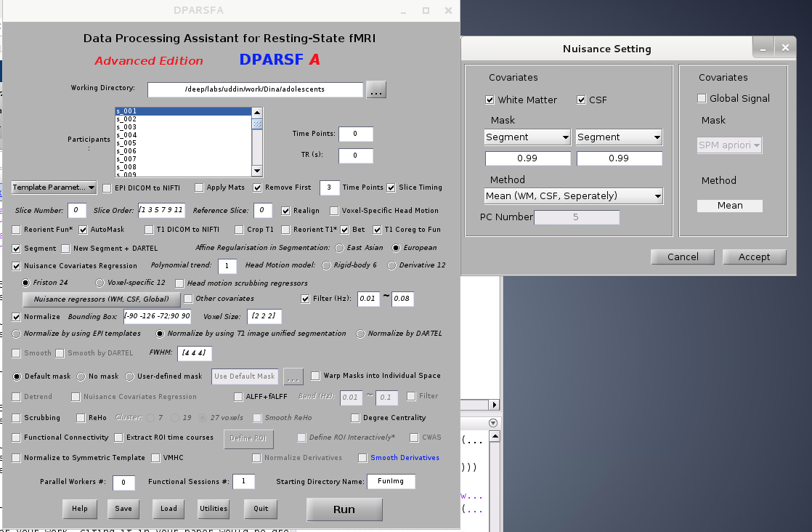Toggle Warp Masks into Individual Space
Viewport: 812px width, 532px height.
[x=315, y=376]
